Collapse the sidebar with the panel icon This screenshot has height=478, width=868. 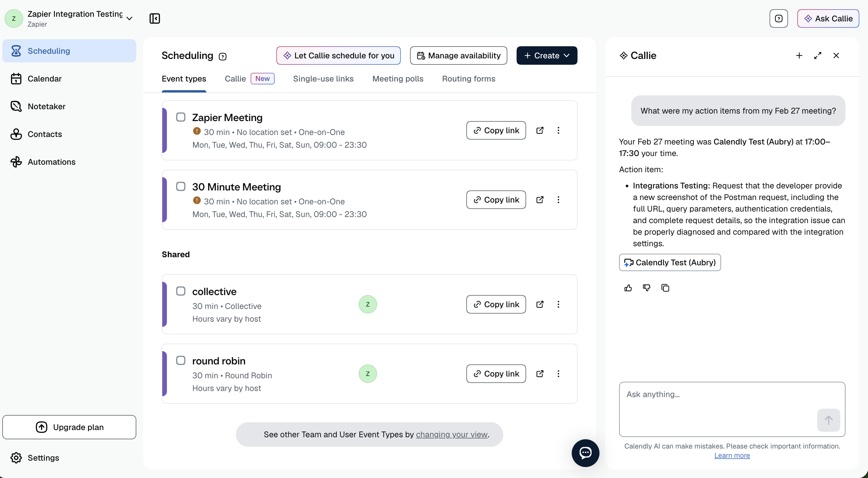tap(155, 18)
